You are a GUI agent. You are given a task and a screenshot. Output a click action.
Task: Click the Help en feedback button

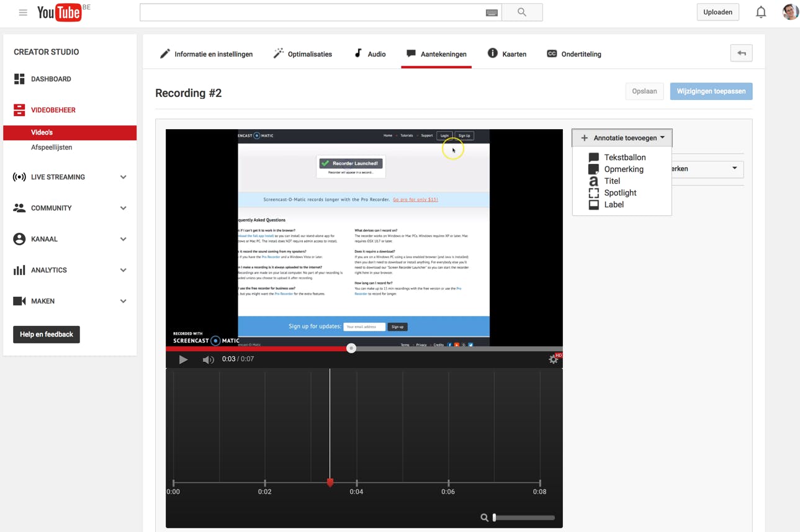tap(47, 335)
